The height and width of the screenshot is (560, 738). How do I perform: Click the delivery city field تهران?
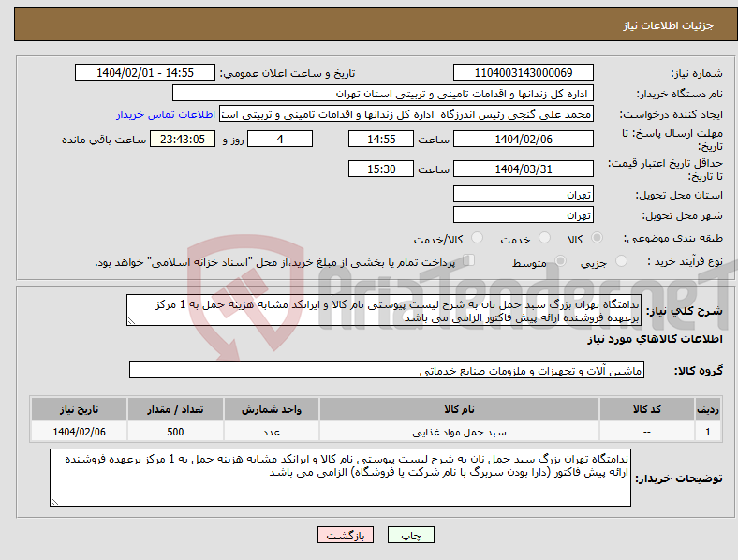coord(523,215)
